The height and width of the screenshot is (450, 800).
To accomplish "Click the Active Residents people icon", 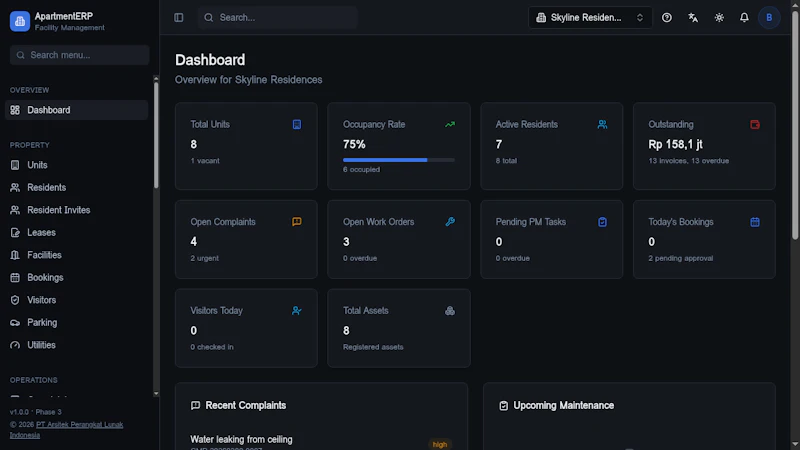I will tap(602, 124).
